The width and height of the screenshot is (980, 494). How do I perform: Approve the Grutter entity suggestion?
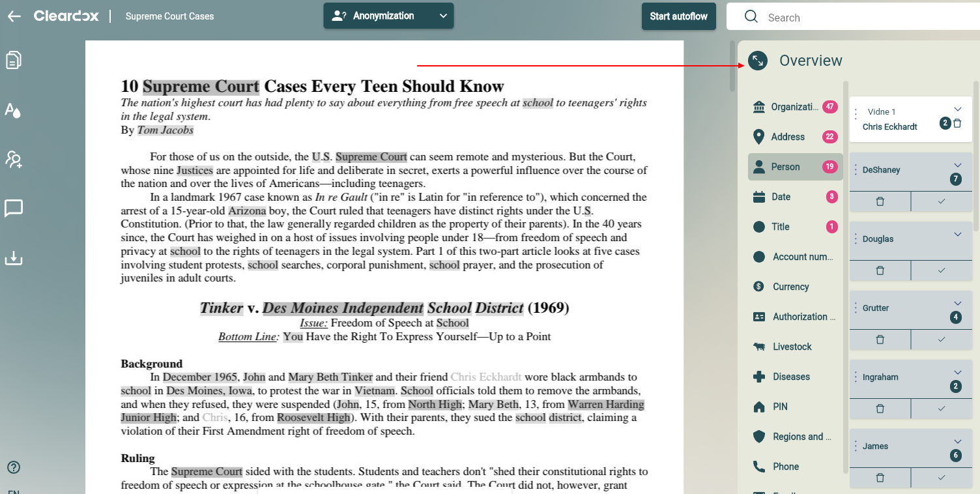click(940, 340)
